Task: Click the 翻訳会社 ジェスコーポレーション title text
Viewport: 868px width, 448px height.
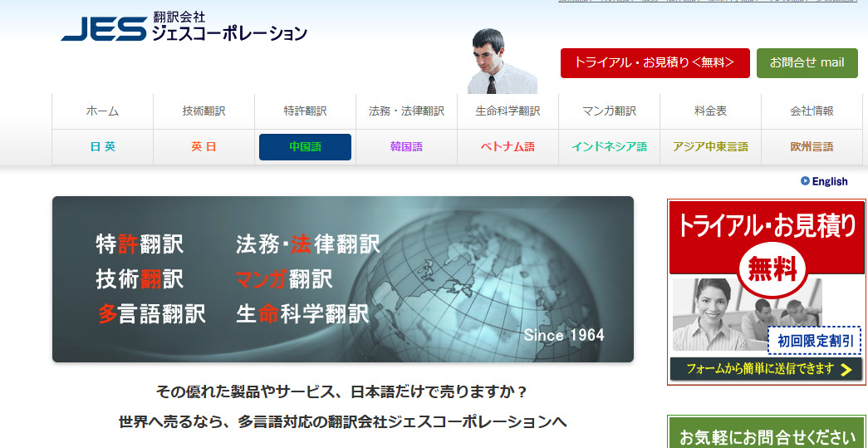Action: coord(229,27)
